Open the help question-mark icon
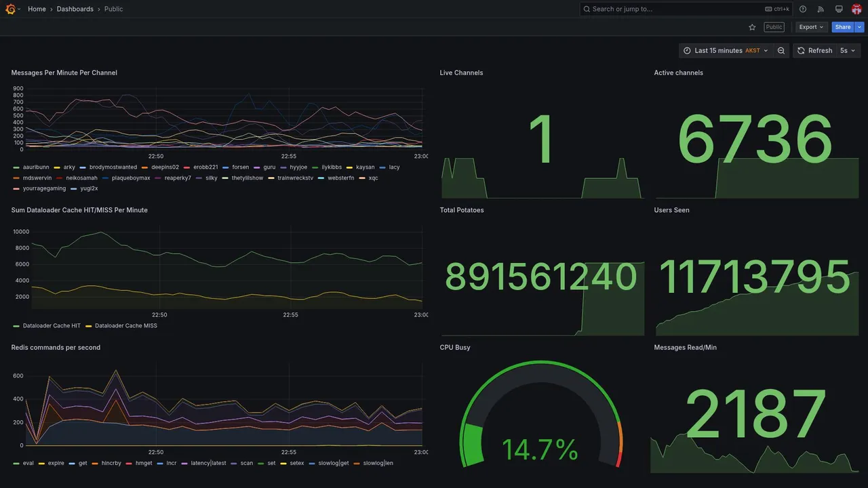The width and height of the screenshot is (868, 488). click(x=803, y=9)
